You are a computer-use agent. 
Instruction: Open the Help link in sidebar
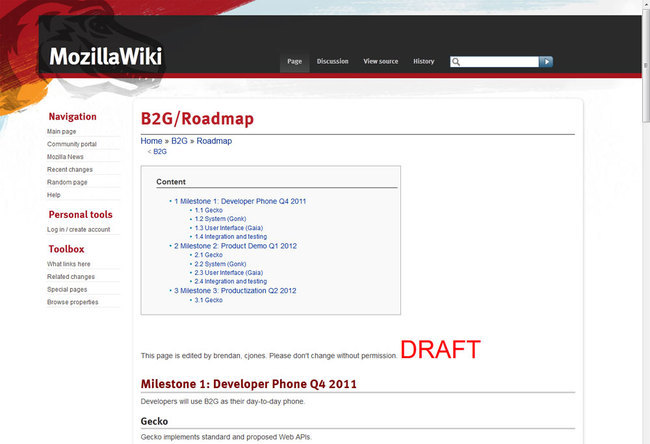(53, 195)
